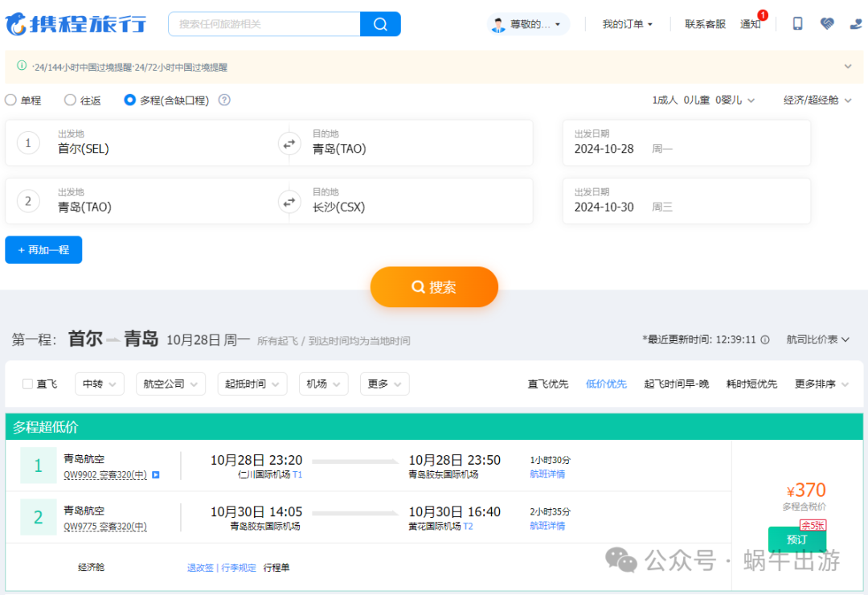Click video icon beside flight QW9902

pos(156,474)
